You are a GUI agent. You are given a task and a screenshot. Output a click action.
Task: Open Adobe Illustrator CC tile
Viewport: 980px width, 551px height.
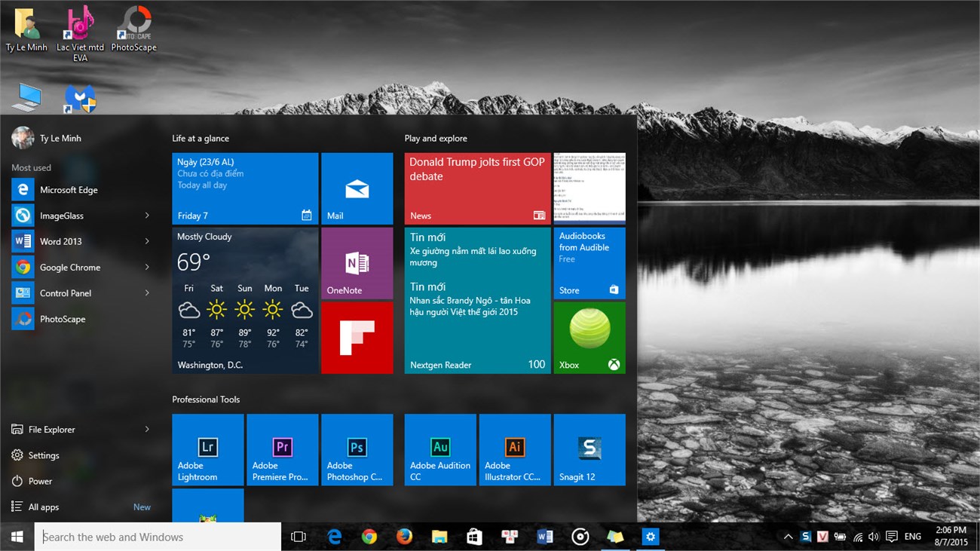pyautogui.click(x=515, y=449)
